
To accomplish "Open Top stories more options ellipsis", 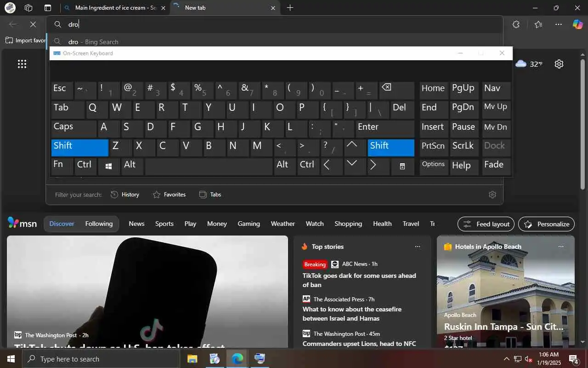I will pyautogui.click(x=418, y=247).
